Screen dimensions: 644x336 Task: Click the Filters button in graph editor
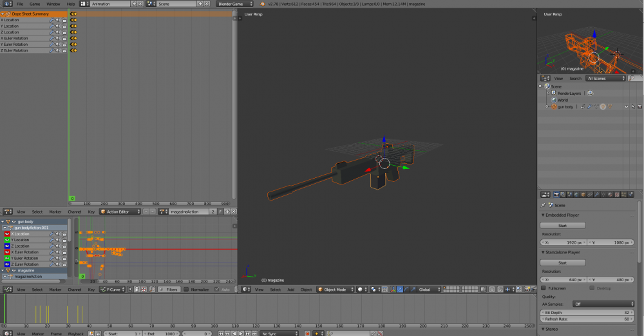(170, 290)
